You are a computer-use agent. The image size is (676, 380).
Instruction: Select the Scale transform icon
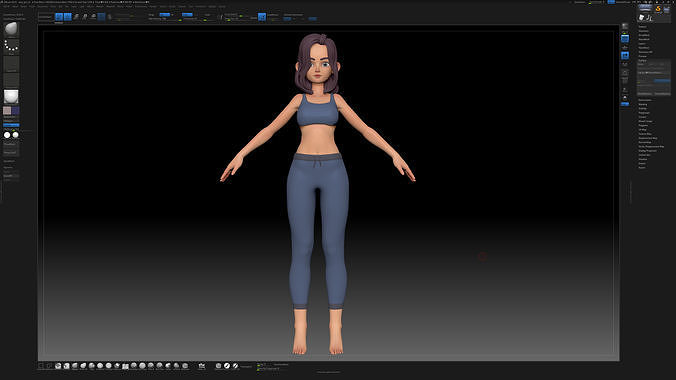pos(85,16)
